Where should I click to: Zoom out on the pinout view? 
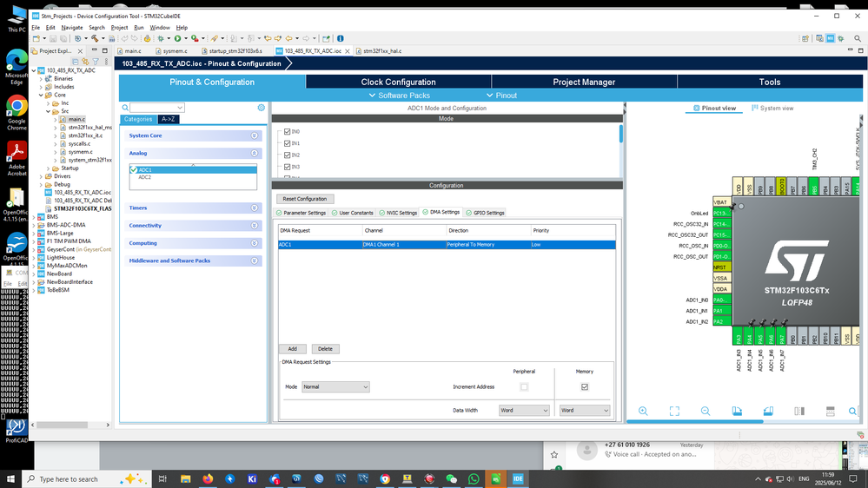(x=706, y=411)
